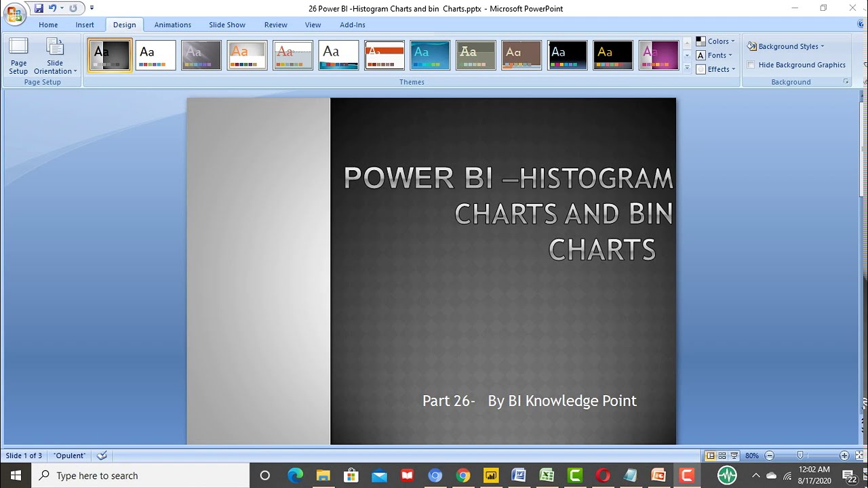Go to previous row in Themes gallery
This screenshot has width=868, height=488.
[687, 43]
